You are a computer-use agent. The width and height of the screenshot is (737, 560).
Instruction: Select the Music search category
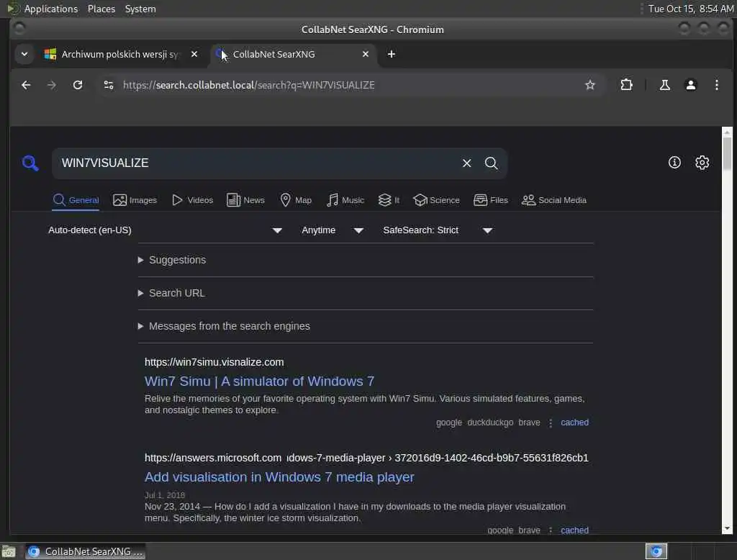click(x=345, y=200)
